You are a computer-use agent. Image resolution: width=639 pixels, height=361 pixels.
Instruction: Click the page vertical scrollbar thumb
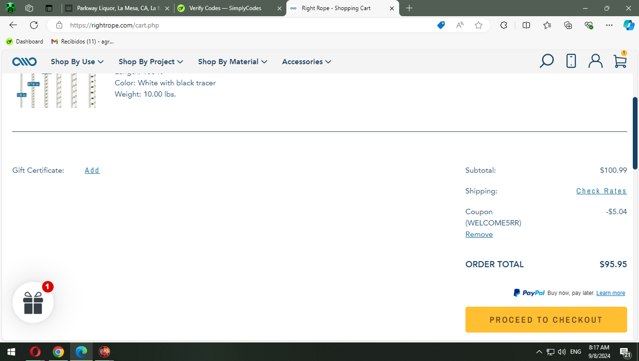tap(635, 133)
